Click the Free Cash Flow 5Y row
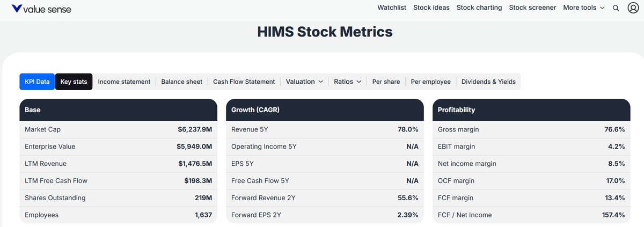The width and height of the screenshot is (644, 227). pyautogui.click(x=325, y=181)
